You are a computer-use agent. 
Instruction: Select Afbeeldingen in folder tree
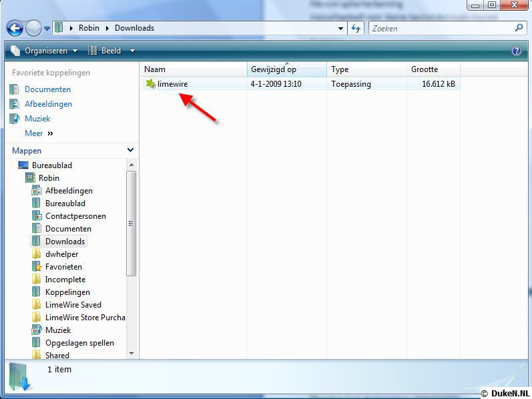click(69, 191)
